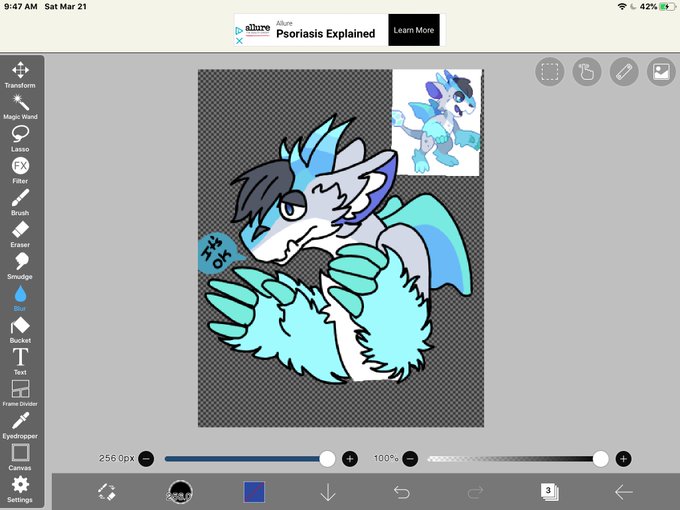Open the Psoriasis Explained ad headline
Image resolution: width=680 pixels, height=510 pixels.
pyautogui.click(x=326, y=34)
